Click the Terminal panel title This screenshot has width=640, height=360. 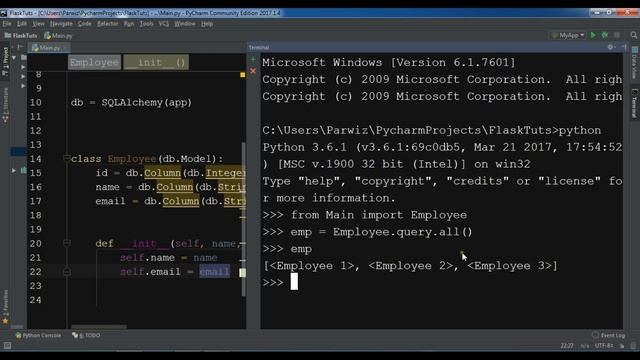pyautogui.click(x=259, y=47)
